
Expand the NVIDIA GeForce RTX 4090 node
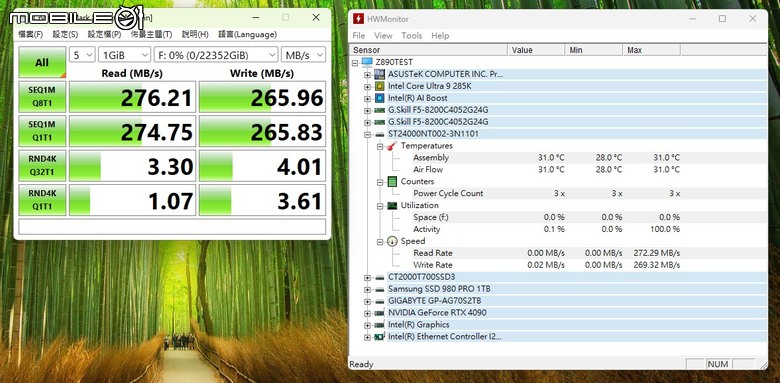point(367,313)
